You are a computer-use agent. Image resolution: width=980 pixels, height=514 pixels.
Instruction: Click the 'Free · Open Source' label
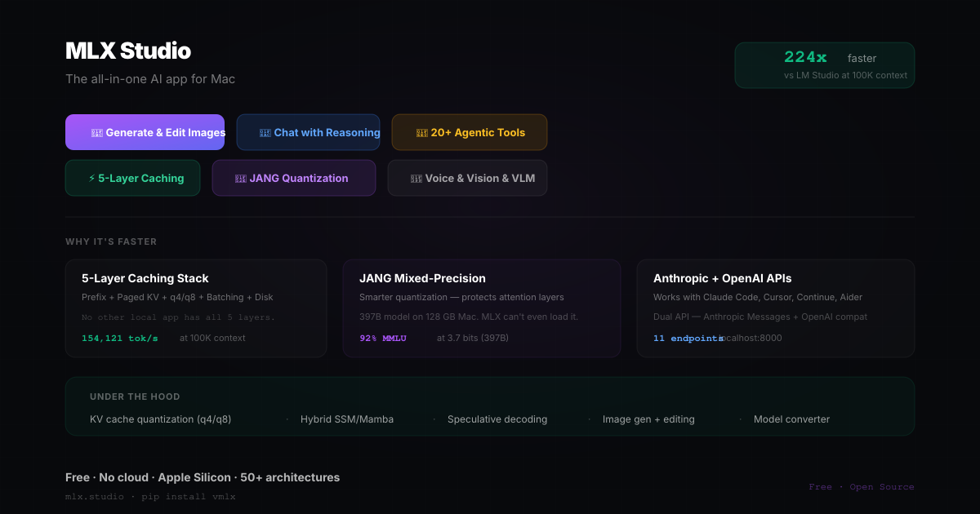pos(862,487)
